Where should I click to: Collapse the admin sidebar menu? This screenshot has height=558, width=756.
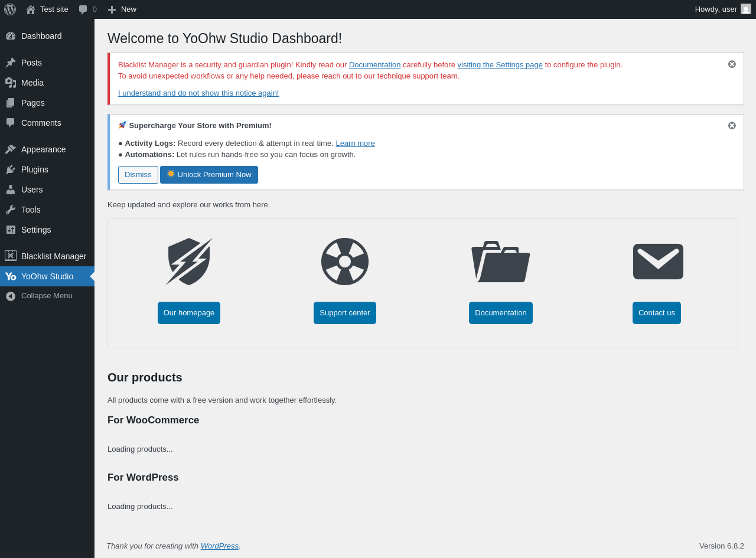[x=47, y=296]
